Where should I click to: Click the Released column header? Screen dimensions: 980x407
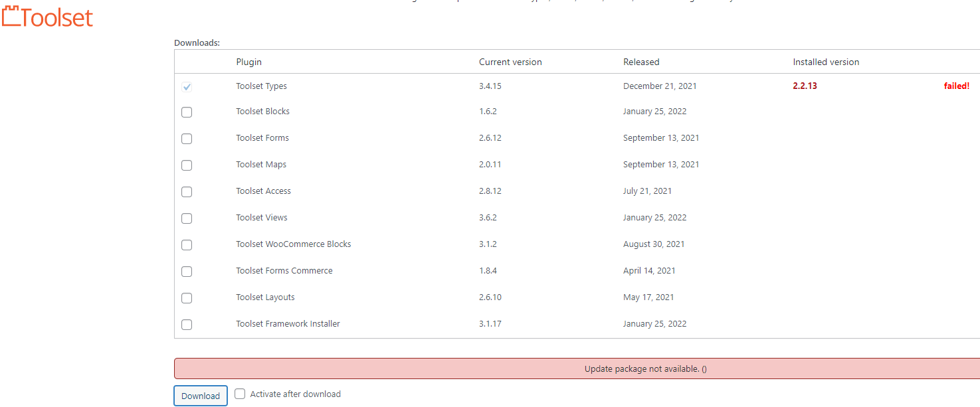point(640,62)
